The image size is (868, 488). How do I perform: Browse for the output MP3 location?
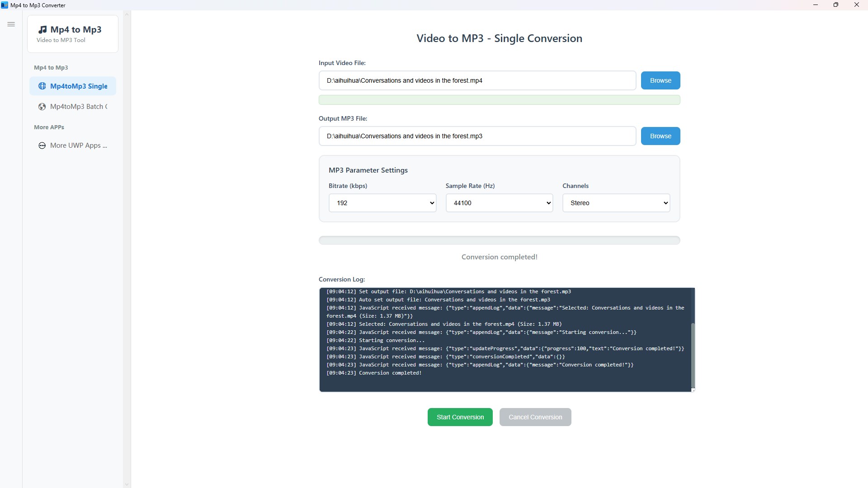point(660,136)
